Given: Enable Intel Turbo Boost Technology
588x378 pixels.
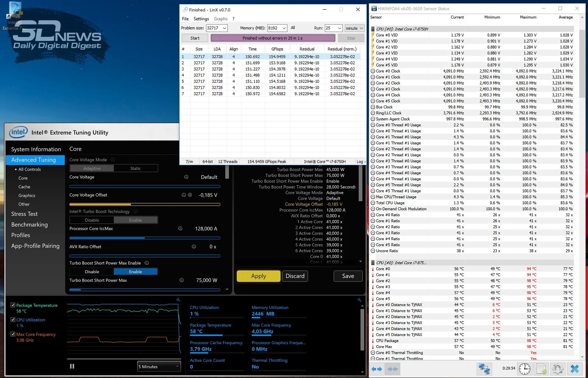Looking at the screenshot, I should pos(136,220).
